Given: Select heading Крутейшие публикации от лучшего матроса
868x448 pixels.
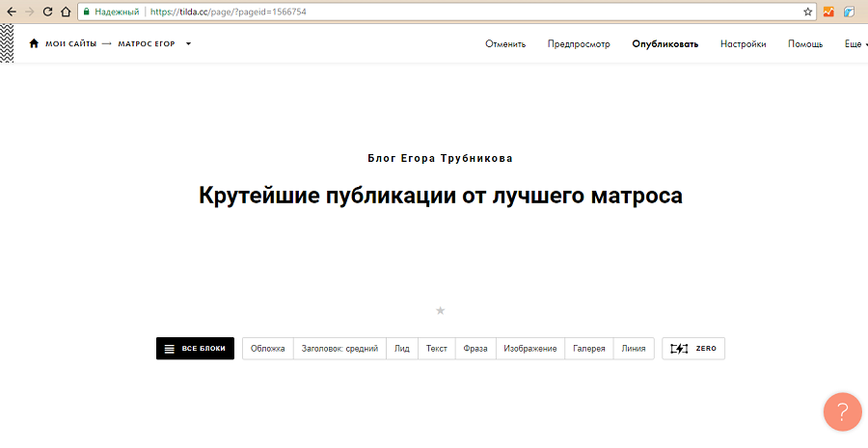Looking at the screenshot, I should 440,196.
